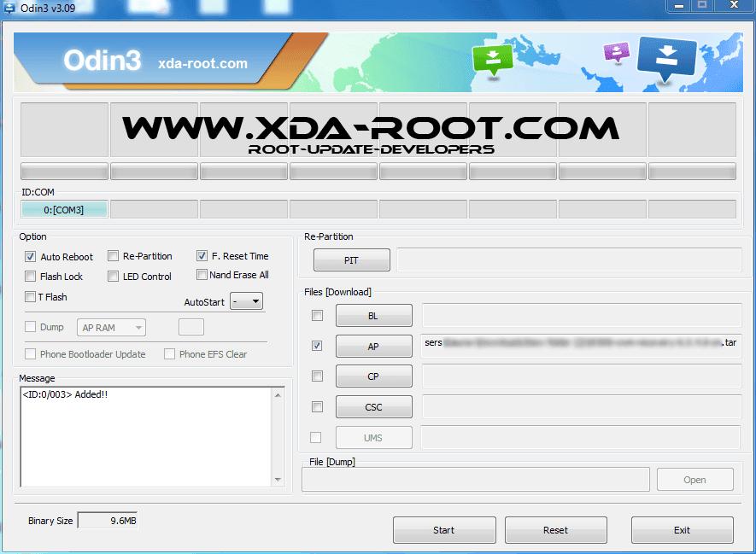Uncheck the F. Reset Time option

pyautogui.click(x=202, y=256)
